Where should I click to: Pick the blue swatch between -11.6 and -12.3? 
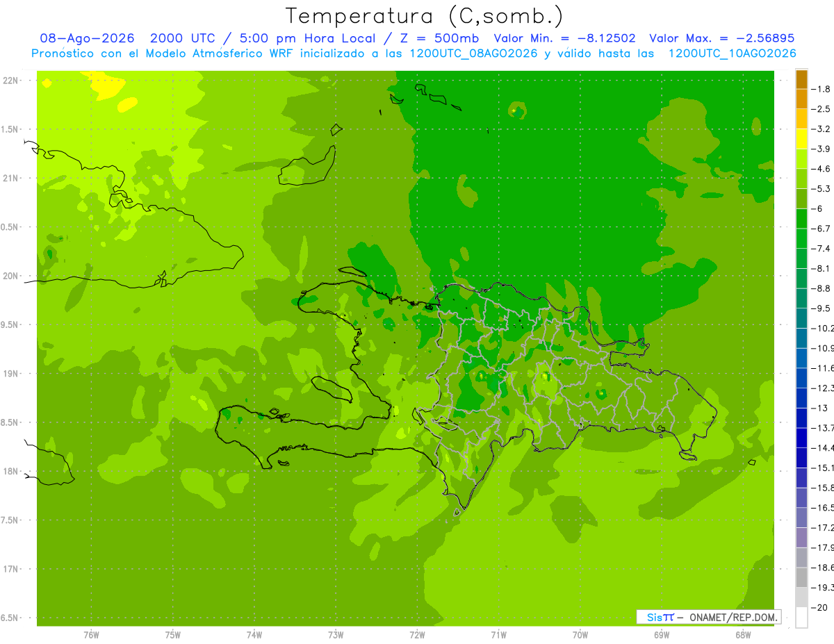pos(801,378)
